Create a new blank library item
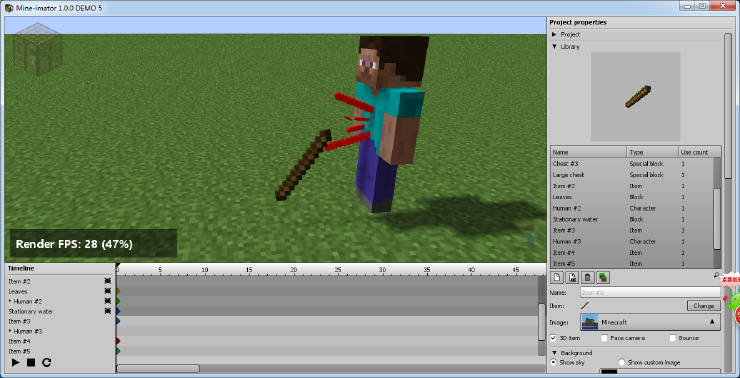The height and width of the screenshot is (378, 740). pyautogui.click(x=557, y=277)
